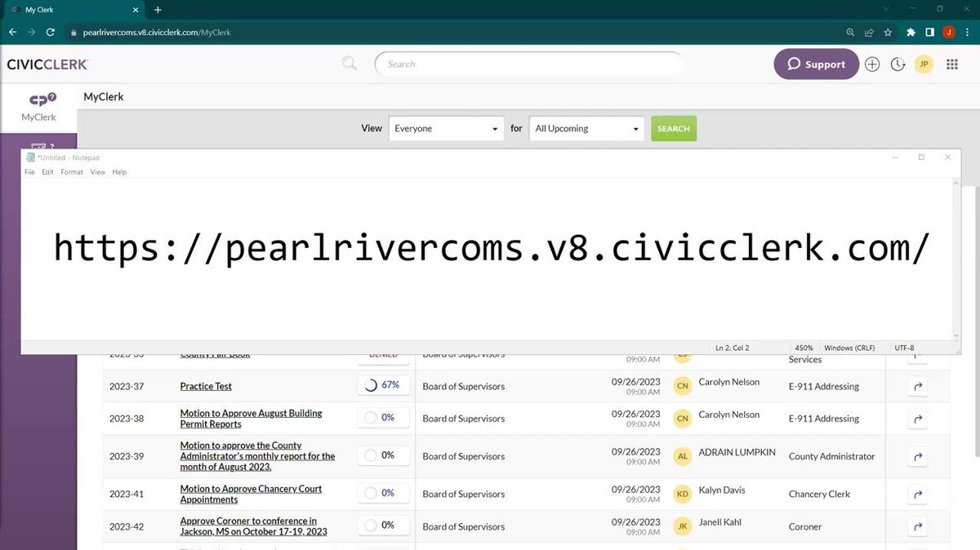Viewport: 980px width, 550px height.
Task: Click the browser address bar URL
Action: click(157, 33)
